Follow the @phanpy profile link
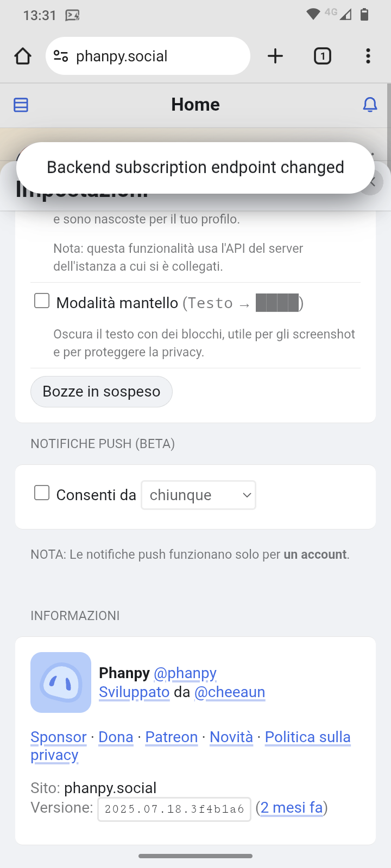 tap(185, 673)
